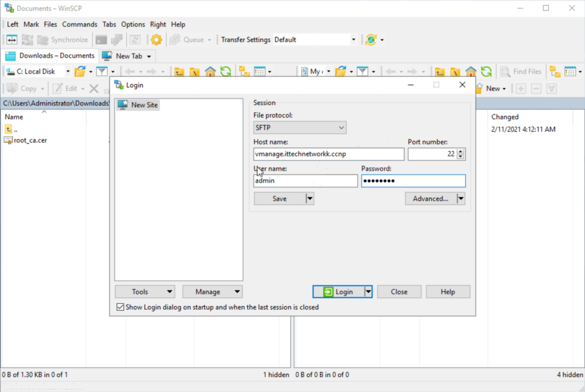
Task: Open the right panel My documents drive dropdown
Action: [328, 71]
